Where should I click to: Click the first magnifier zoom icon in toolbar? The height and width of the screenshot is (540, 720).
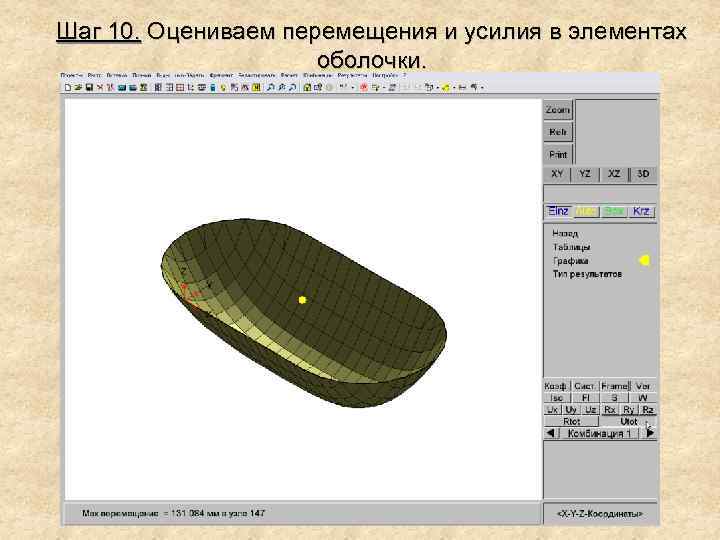coord(270,87)
